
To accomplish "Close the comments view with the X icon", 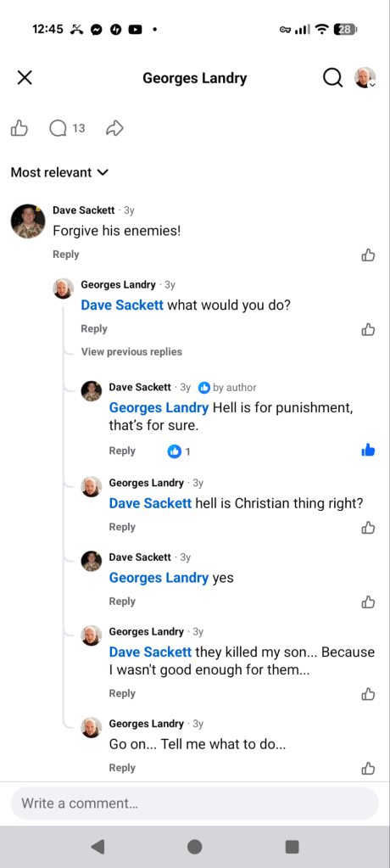I will tap(25, 78).
